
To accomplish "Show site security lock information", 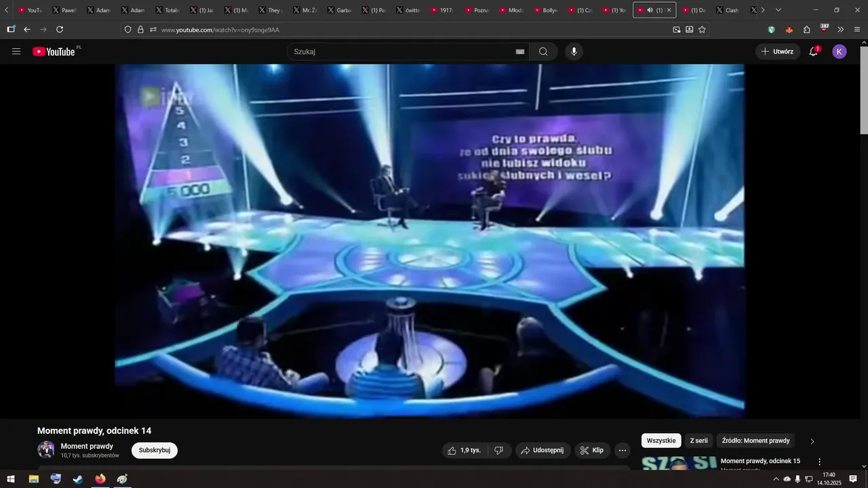I will (140, 29).
